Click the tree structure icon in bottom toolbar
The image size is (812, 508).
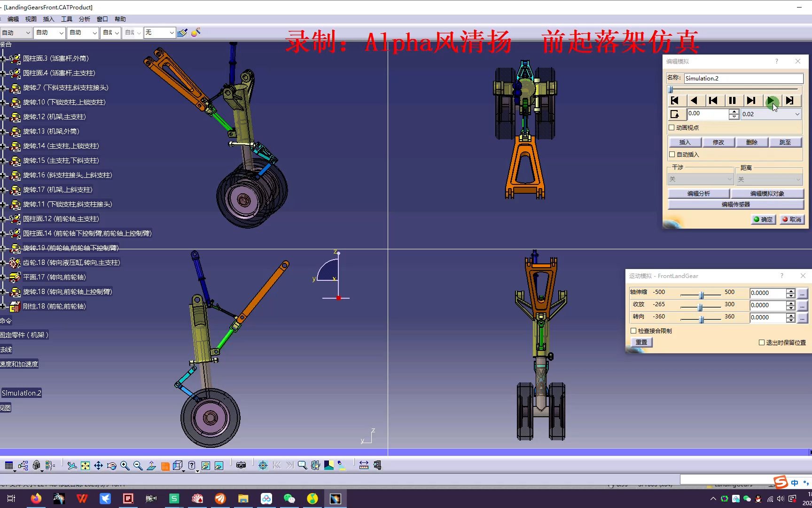coord(23,466)
